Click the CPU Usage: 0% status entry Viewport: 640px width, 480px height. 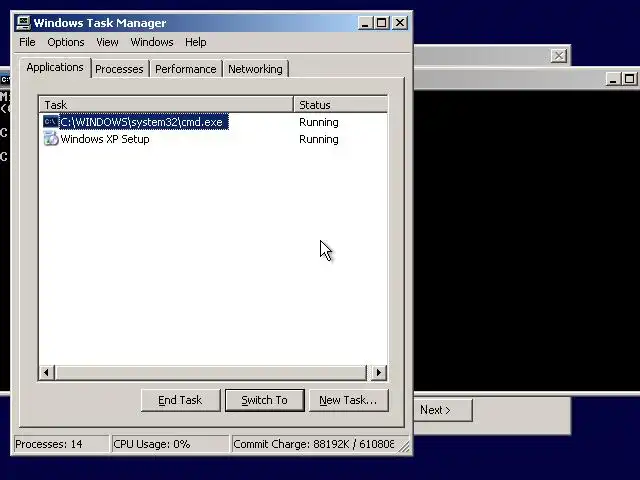pos(170,444)
